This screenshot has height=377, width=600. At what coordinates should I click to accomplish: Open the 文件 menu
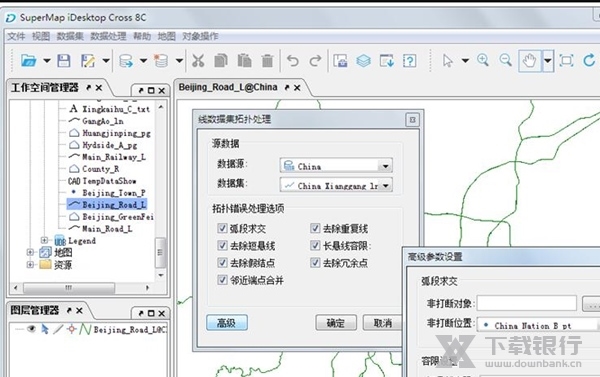point(16,36)
